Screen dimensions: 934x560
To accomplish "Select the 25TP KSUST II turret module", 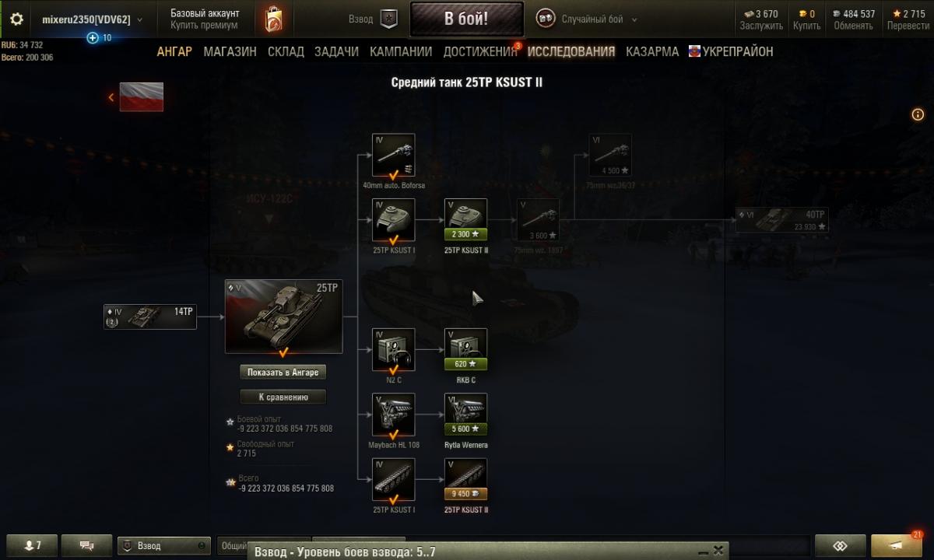I will point(465,220).
